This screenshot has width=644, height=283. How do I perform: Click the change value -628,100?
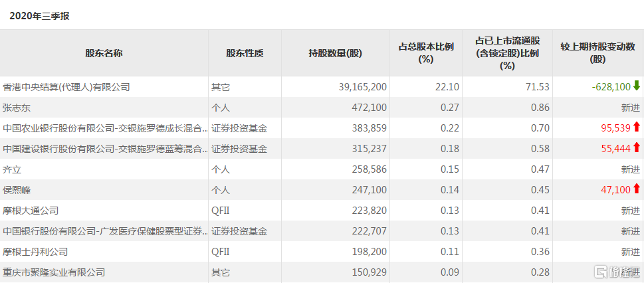611,87
